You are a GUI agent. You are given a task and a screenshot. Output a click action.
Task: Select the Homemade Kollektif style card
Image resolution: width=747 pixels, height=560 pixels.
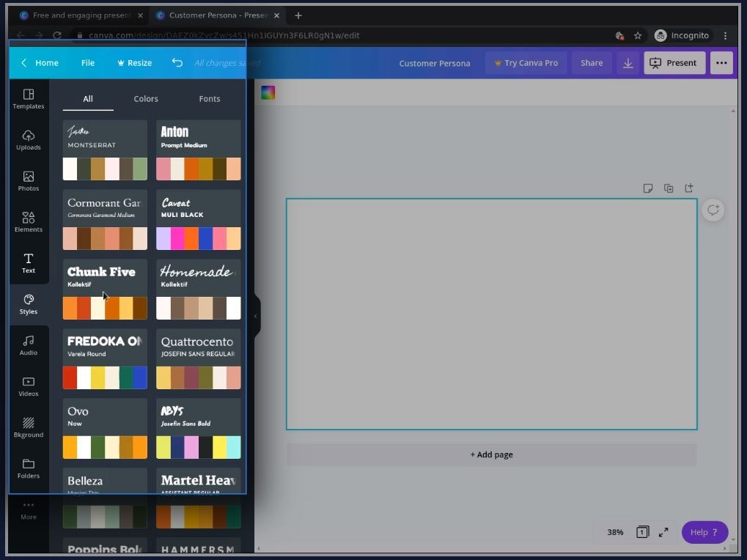199,289
